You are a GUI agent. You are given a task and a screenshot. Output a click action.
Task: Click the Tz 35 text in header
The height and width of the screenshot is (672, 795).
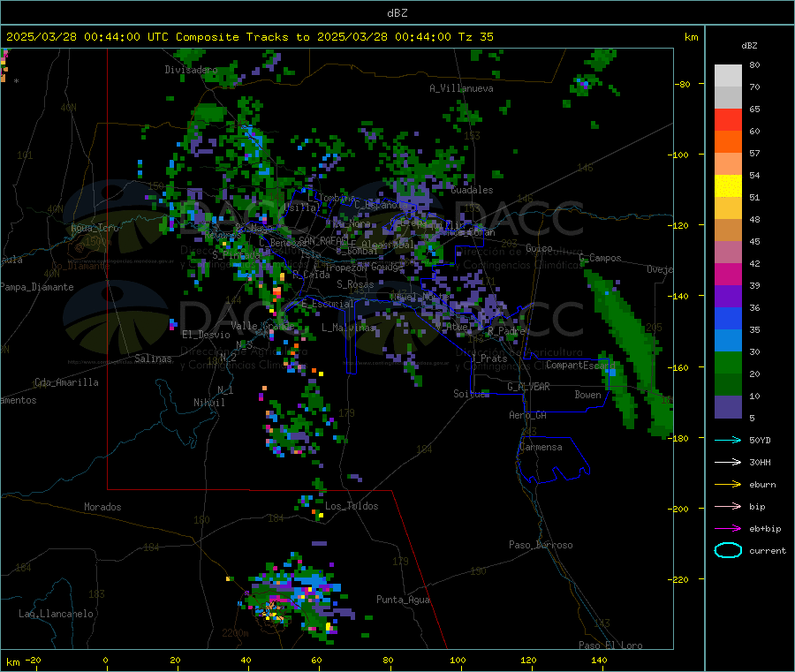(475, 37)
